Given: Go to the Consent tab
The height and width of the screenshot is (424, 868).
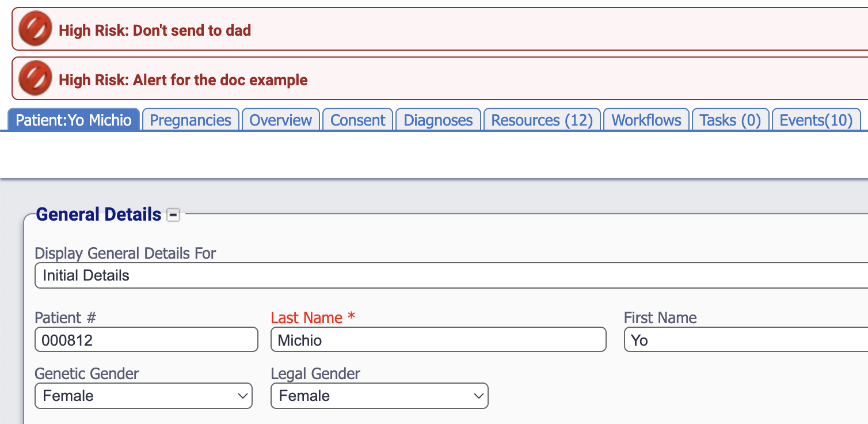Looking at the screenshot, I should 357,120.
